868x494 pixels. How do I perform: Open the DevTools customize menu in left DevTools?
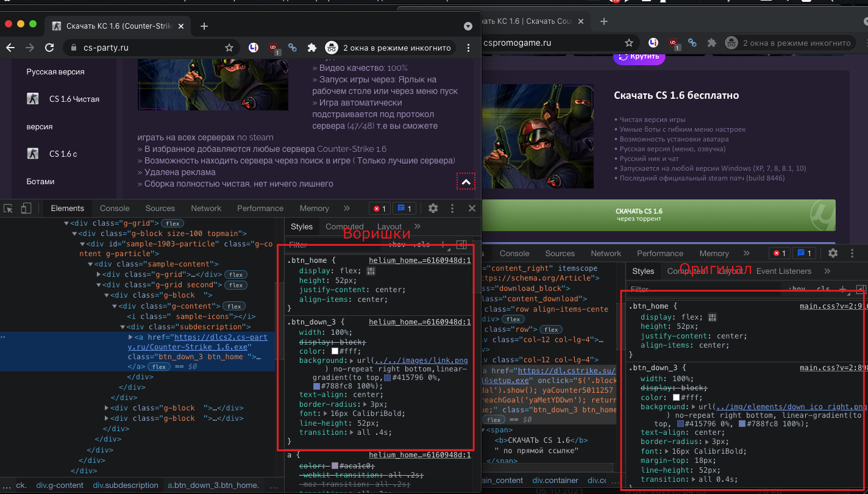[x=452, y=209]
